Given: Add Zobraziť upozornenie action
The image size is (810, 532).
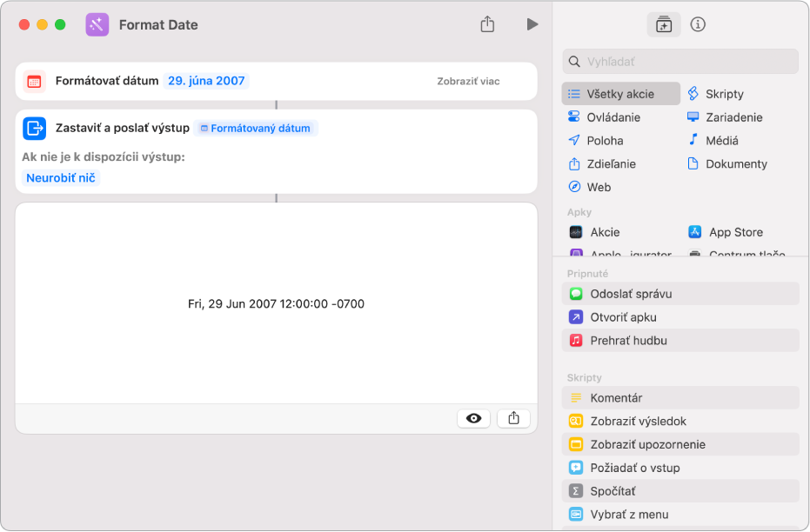Looking at the screenshot, I should tap(680, 444).
